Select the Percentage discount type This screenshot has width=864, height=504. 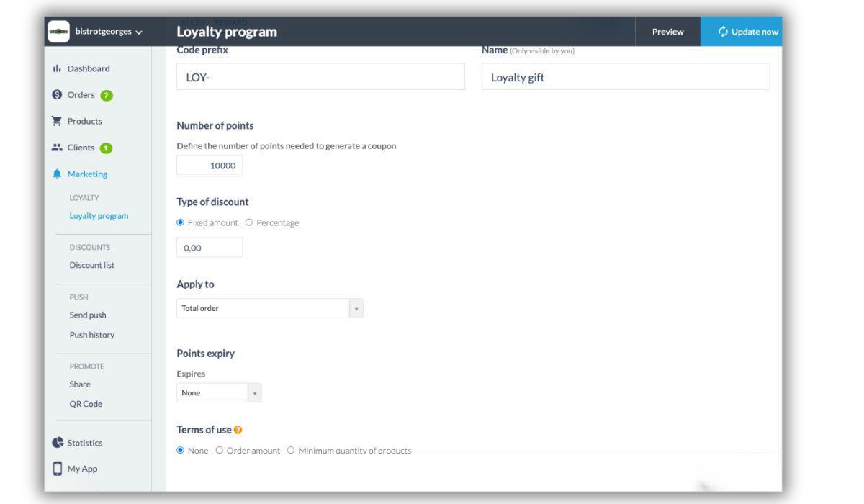point(249,222)
